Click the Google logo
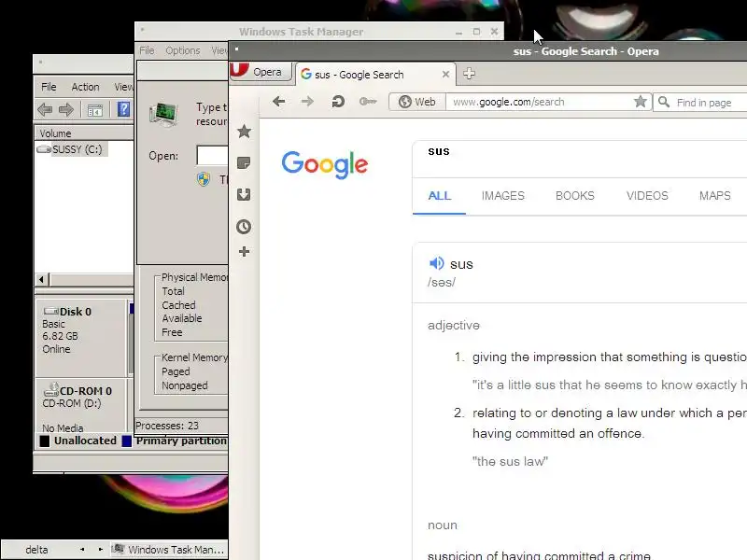This screenshot has height=560, width=747. (324, 165)
